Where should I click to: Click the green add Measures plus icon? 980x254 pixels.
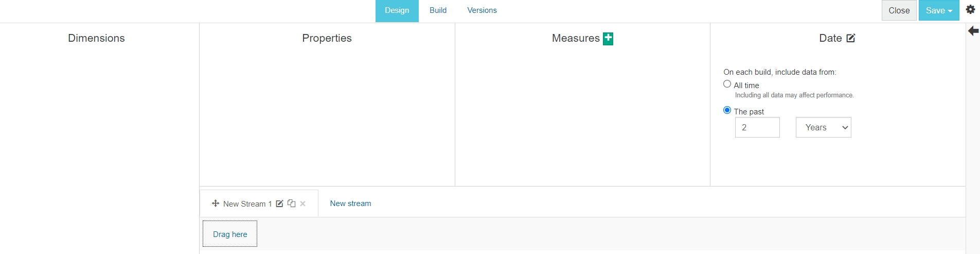[x=608, y=39]
